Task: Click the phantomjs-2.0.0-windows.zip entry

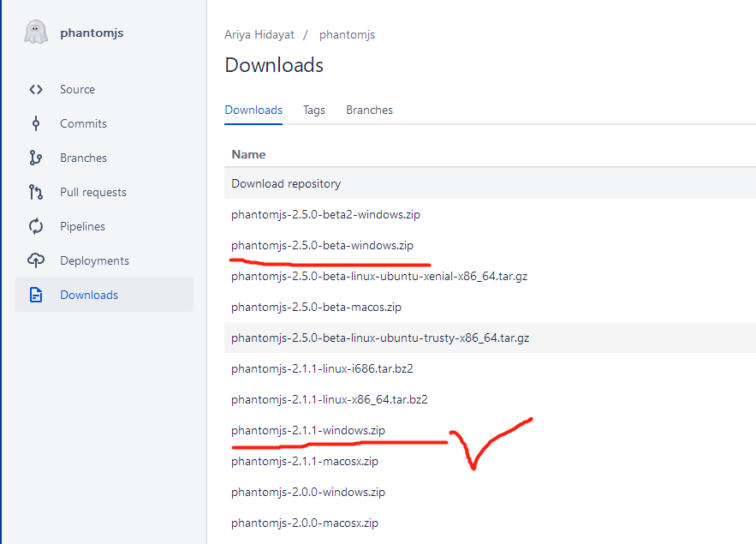Action: click(308, 492)
